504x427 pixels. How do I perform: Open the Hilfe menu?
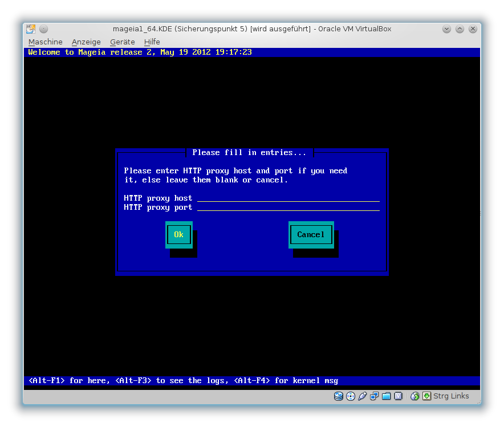[x=152, y=42]
